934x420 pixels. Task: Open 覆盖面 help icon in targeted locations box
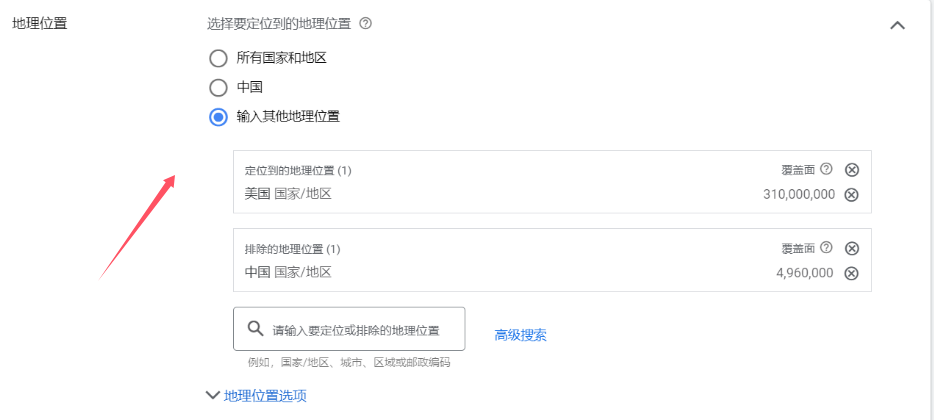point(826,170)
